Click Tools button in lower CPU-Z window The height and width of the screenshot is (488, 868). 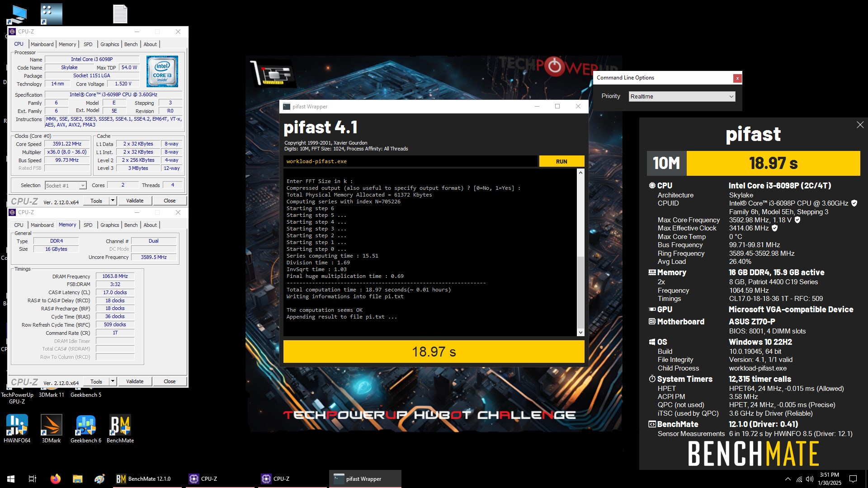point(96,381)
